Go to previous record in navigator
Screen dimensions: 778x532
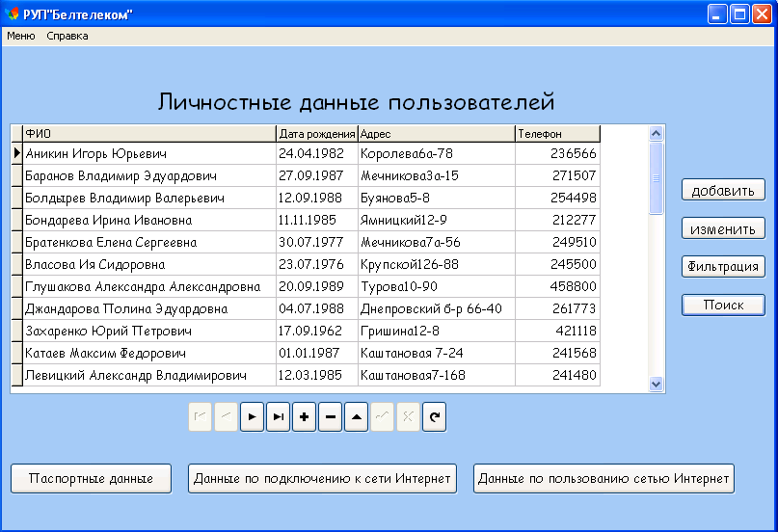(x=227, y=417)
